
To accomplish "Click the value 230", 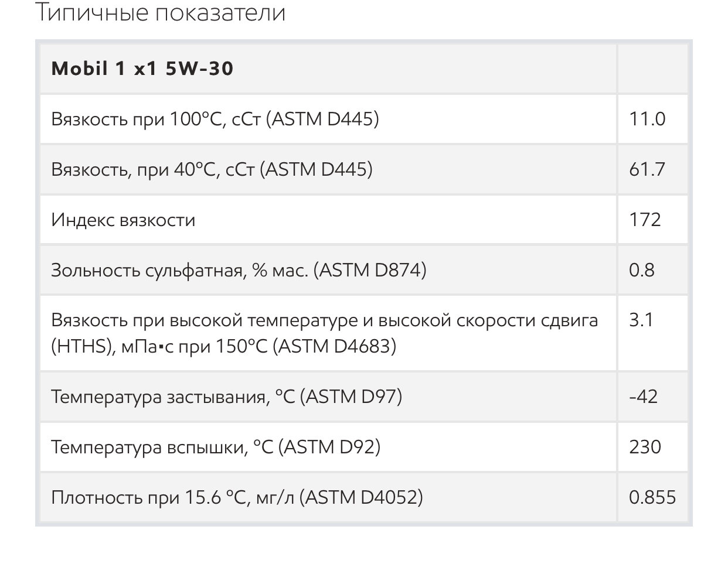I will 645,447.
